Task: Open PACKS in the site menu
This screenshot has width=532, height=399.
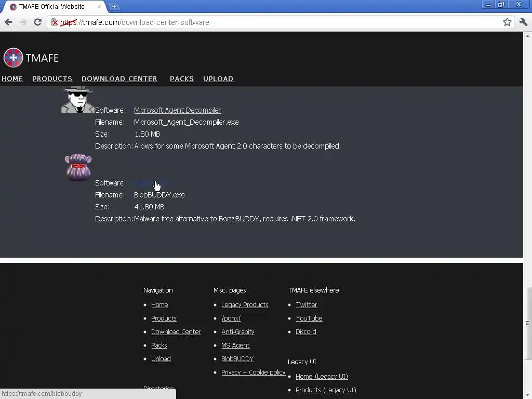Action: 182,79
